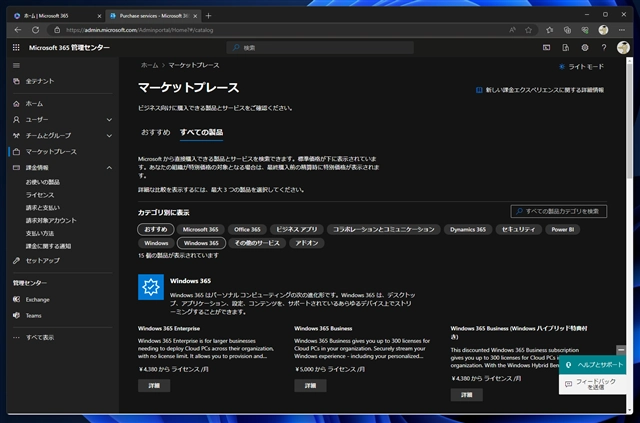Add page to favorites star icon
This screenshot has height=423, width=640.
pyautogui.click(x=529, y=30)
